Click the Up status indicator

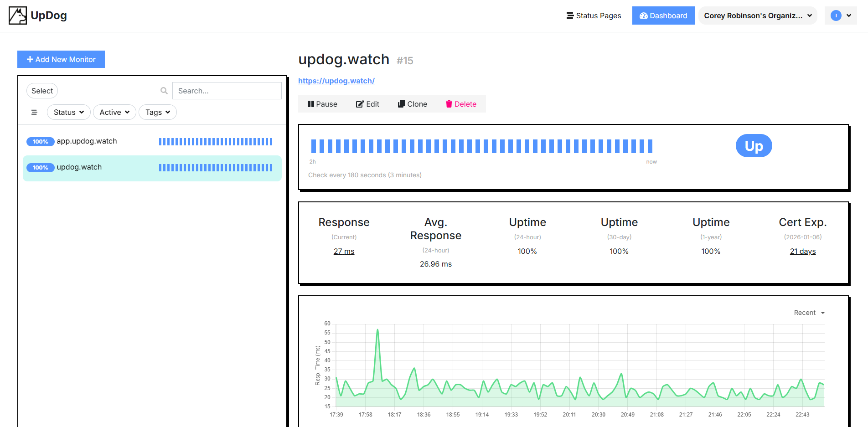753,146
